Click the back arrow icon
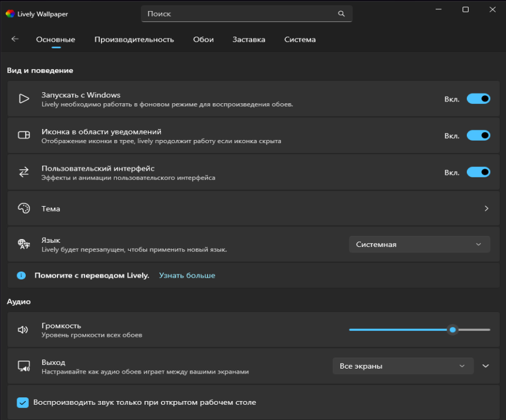Image resolution: width=506 pixels, height=420 pixels. pos(15,39)
